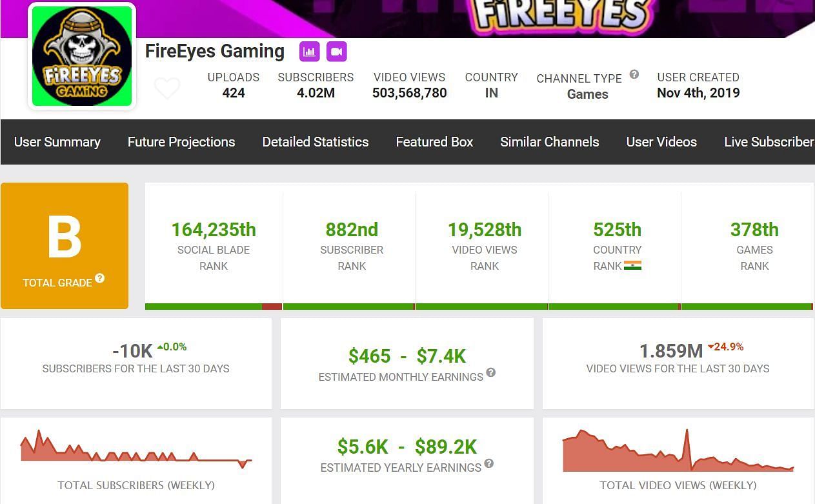Open the Live Subscriber tab
Image resolution: width=815 pixels, height=504 pixels.
point(769,142)
